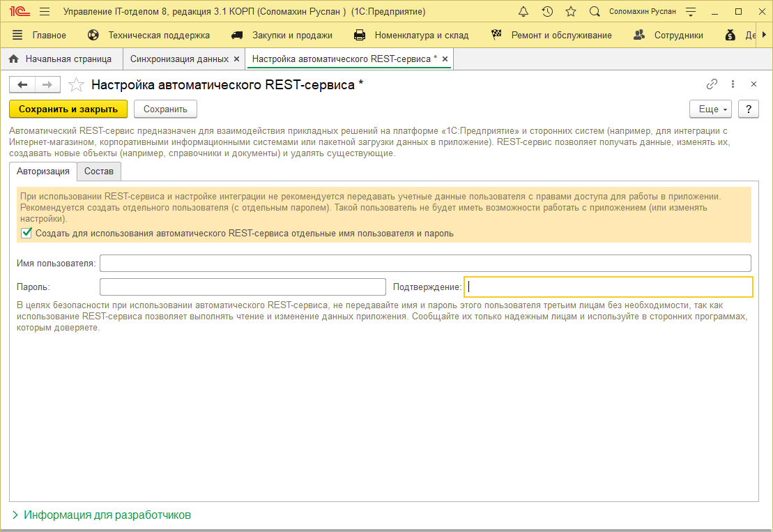The image size is (773, 532).
Task: Click Сохранить и закрыть button
Action: coord(68,109)
